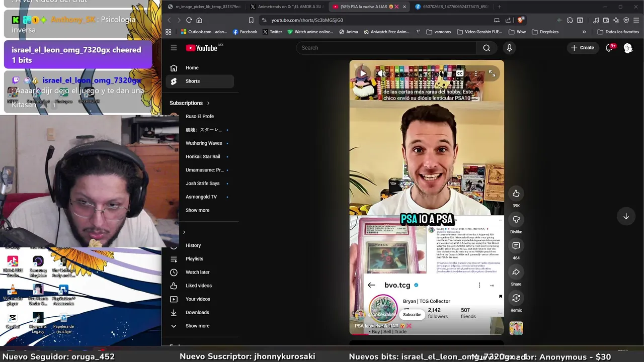Open Outlook.com bookmark
Image resolution: width=644 pixels, height=362 pixels.
[x=204, y=32]
